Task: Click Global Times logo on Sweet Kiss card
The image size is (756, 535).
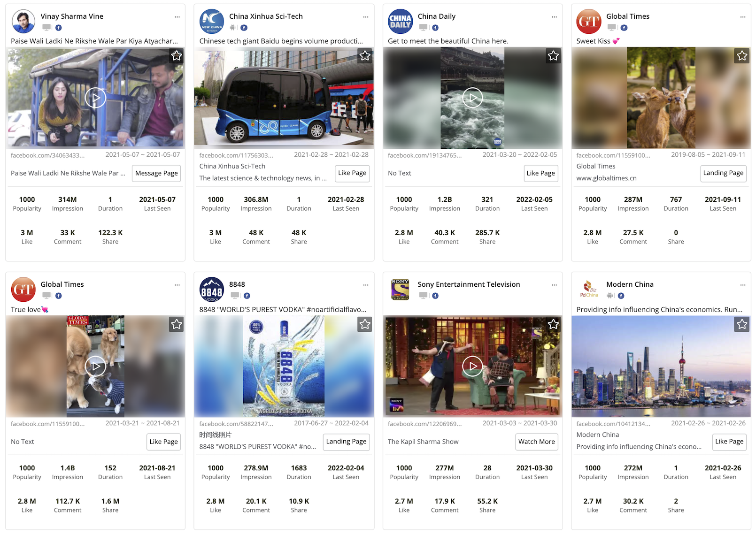Action: [589, 21]
